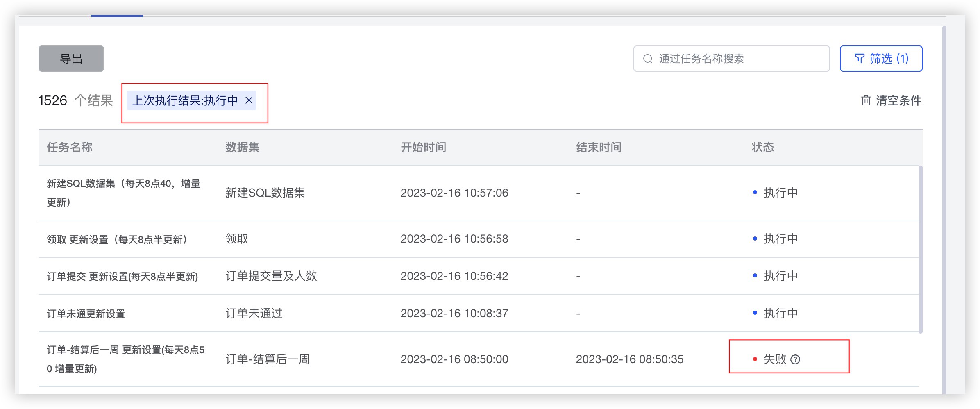Click dataset cell 订单未通过
This screenshot has width=980, height=409.
click(x=254, y=314)
